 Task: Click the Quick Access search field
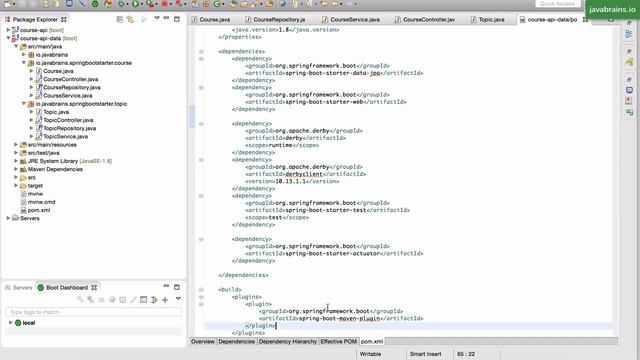pyautogui.click(x=557, y=4)
